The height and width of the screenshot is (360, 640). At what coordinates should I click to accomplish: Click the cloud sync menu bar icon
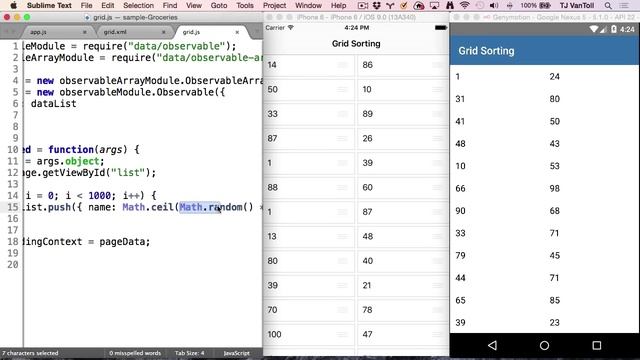pos(419,5)
